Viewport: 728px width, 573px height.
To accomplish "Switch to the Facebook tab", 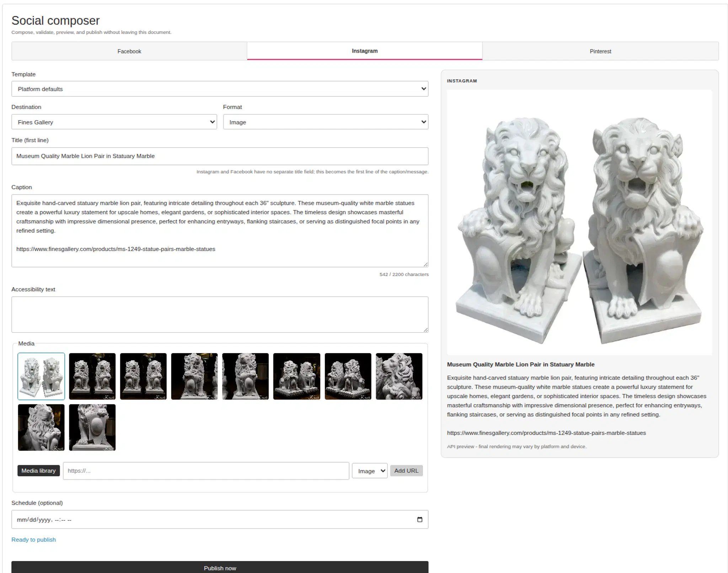I will [129, 51].
